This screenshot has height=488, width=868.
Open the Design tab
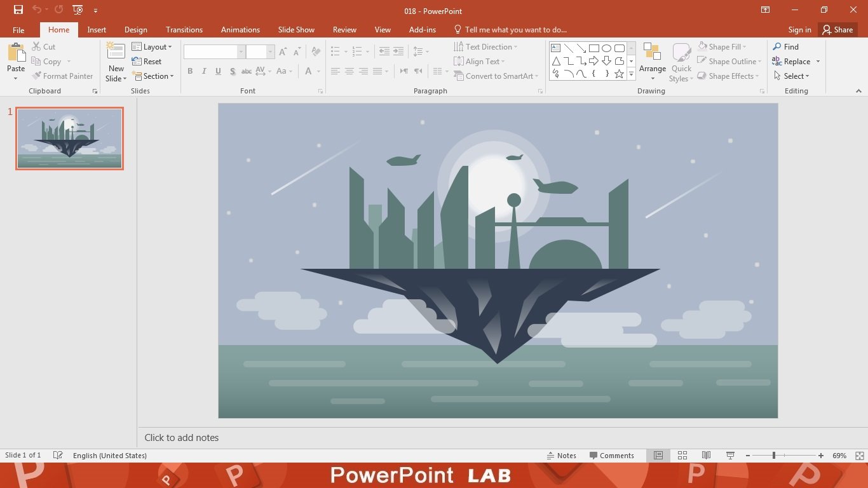tap(135, 30)
